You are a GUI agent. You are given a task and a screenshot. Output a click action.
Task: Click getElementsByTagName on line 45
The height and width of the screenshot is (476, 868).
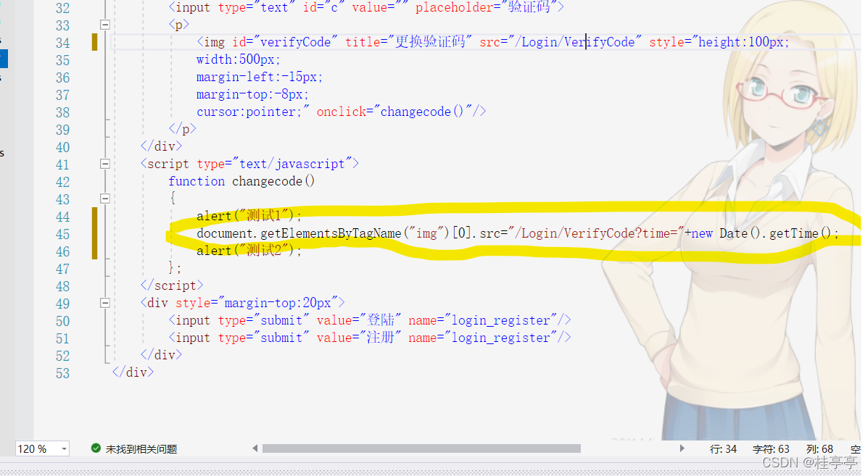pyautogui.click(x=331, y=234)
